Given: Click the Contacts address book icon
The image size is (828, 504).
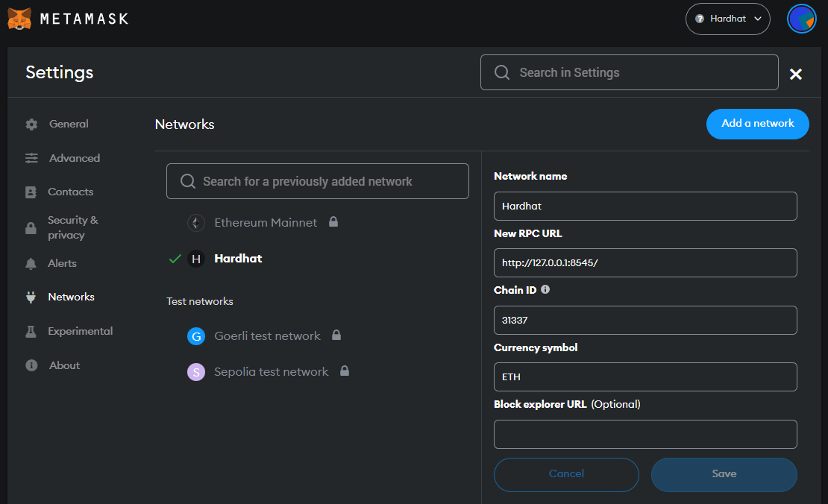Looking at the screenshot, I should coord(31,192).
